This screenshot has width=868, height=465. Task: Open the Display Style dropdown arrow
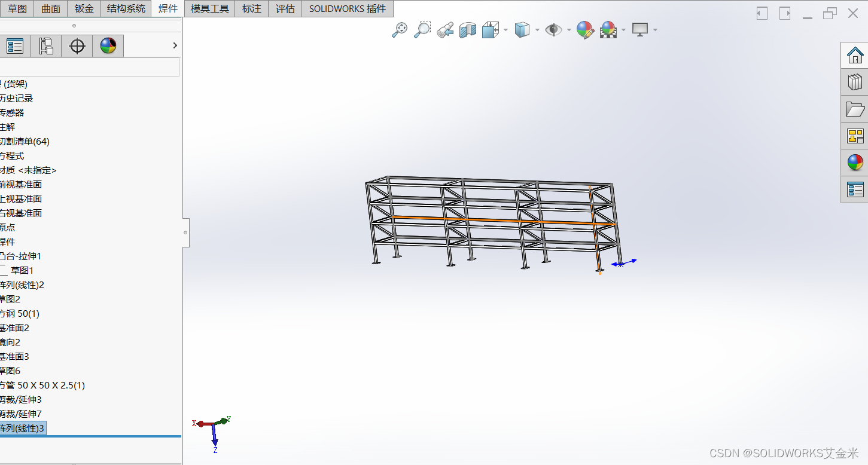click(x=537, y=30)
